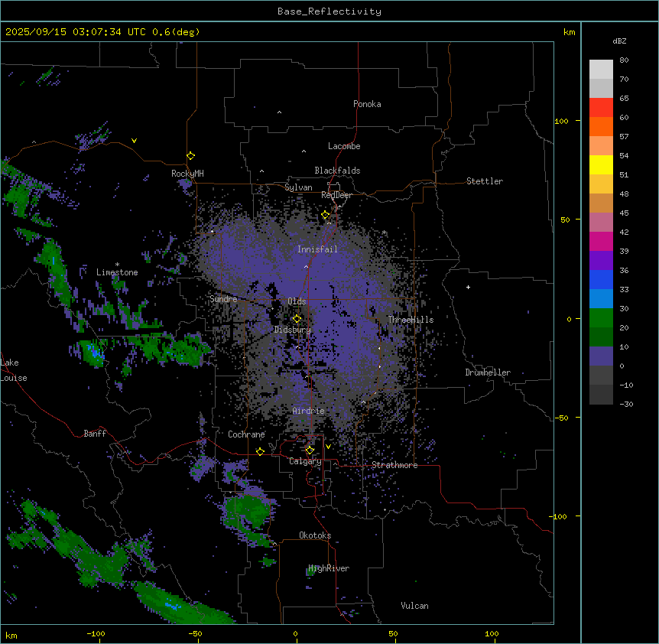Click the -50 tick label on horizontal axis
Viewport: 659px width, 644px height.
pos(195,633)
